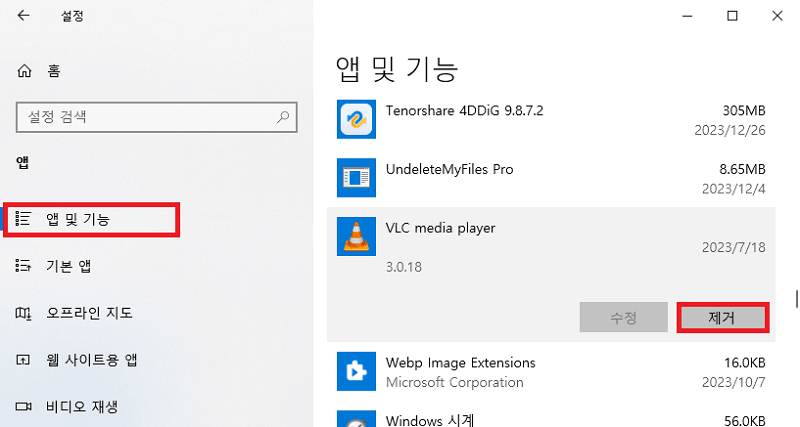This screenshot has width=800, height=427.
Task: Click the Webp Image Extensions icon
Action: (356, 371)
